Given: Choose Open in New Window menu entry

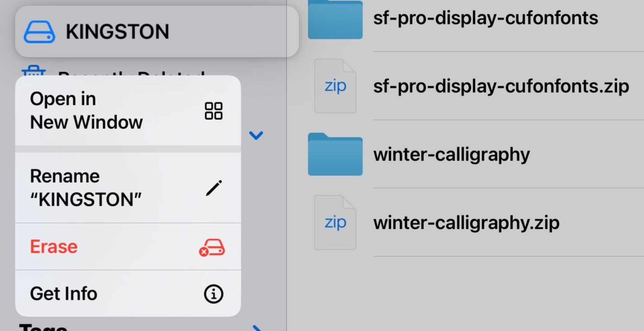Looking at the screenshot, I should [128, 110].
